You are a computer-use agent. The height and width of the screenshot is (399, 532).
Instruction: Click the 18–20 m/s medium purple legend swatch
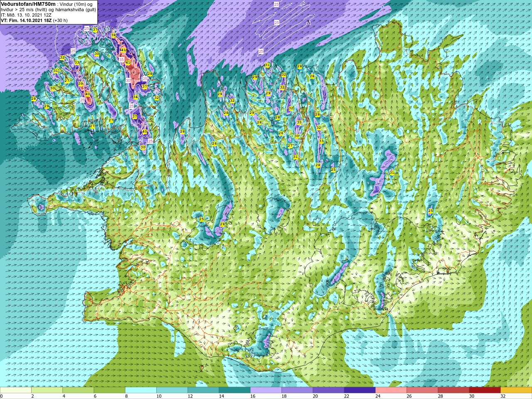(297, 390)
